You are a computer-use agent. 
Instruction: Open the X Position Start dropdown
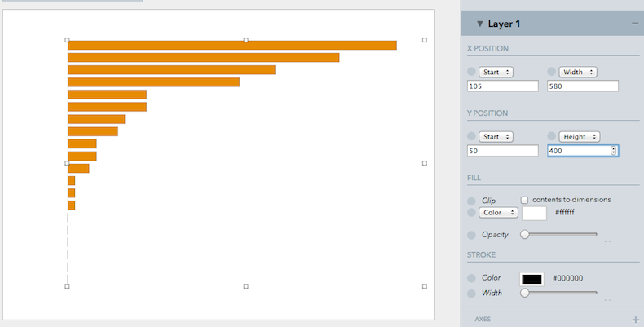496,72
